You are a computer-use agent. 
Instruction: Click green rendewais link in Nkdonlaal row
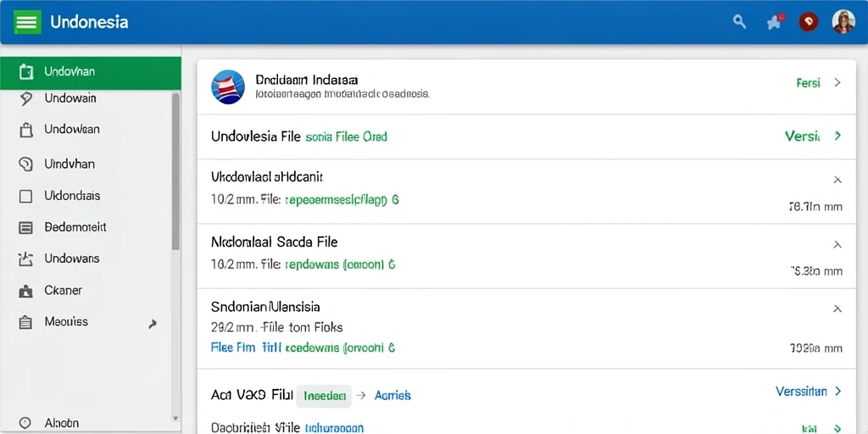point(340,264)
